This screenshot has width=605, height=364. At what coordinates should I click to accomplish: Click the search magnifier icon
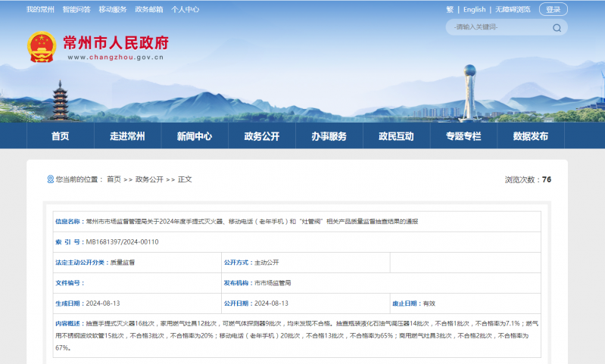click(x=557, y=28)
